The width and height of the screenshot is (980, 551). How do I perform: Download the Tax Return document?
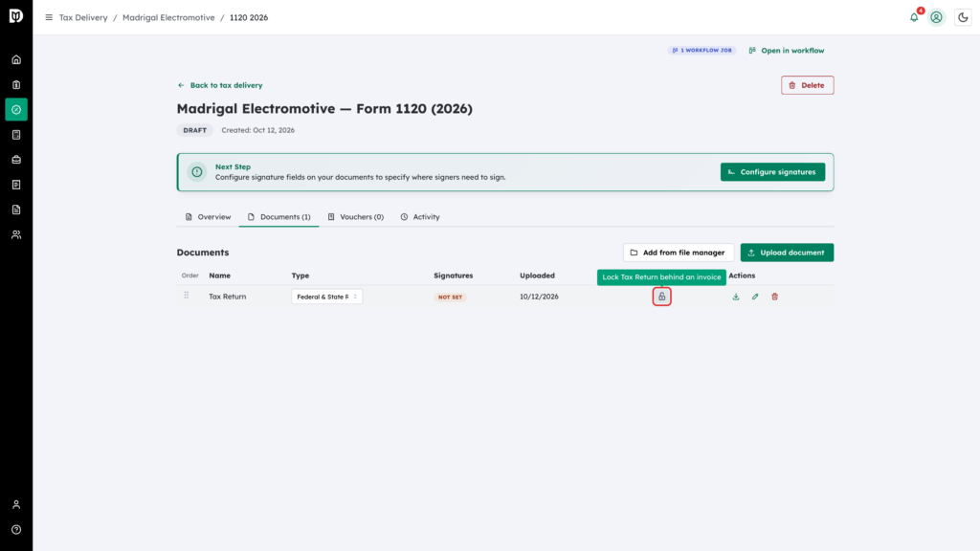(x=736, y=297)
